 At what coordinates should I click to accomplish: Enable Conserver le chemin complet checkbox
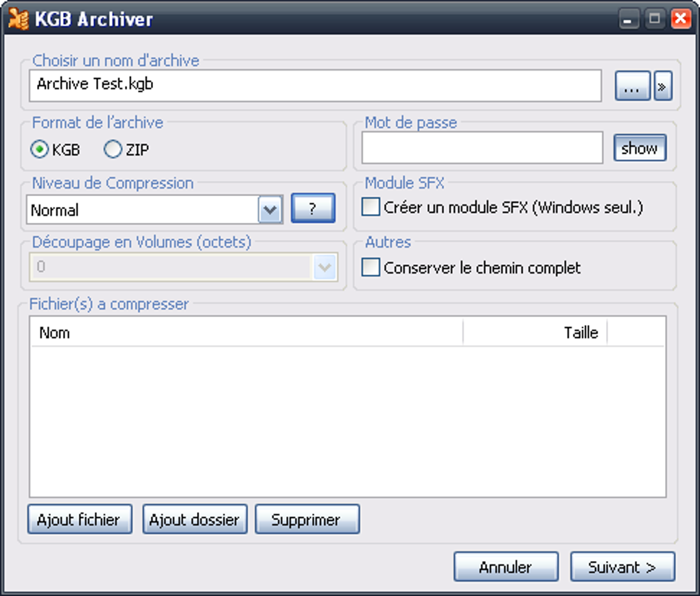pyautogui.click(x=371, y=267)
